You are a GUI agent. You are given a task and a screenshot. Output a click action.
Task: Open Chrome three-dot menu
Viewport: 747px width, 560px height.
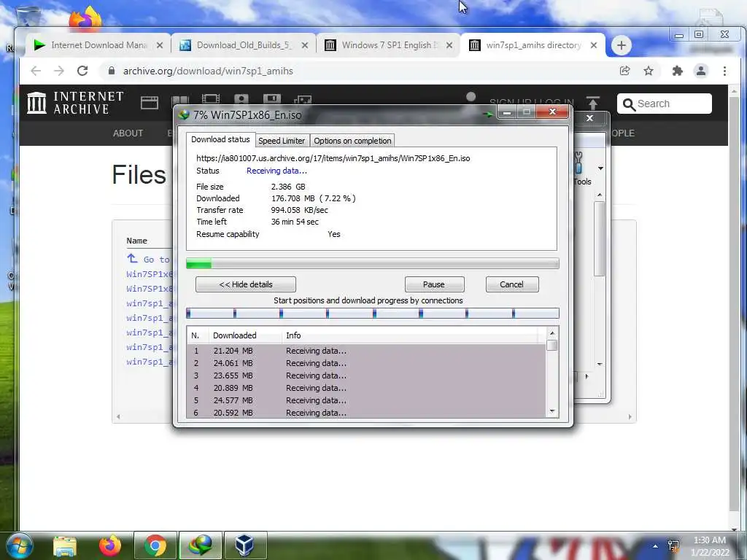(724, 71)
